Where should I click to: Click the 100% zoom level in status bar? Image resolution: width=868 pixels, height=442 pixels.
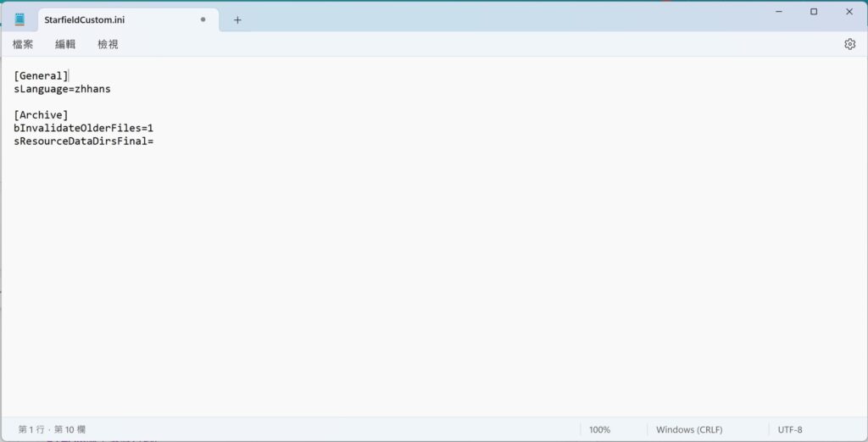tap(599, 429)
